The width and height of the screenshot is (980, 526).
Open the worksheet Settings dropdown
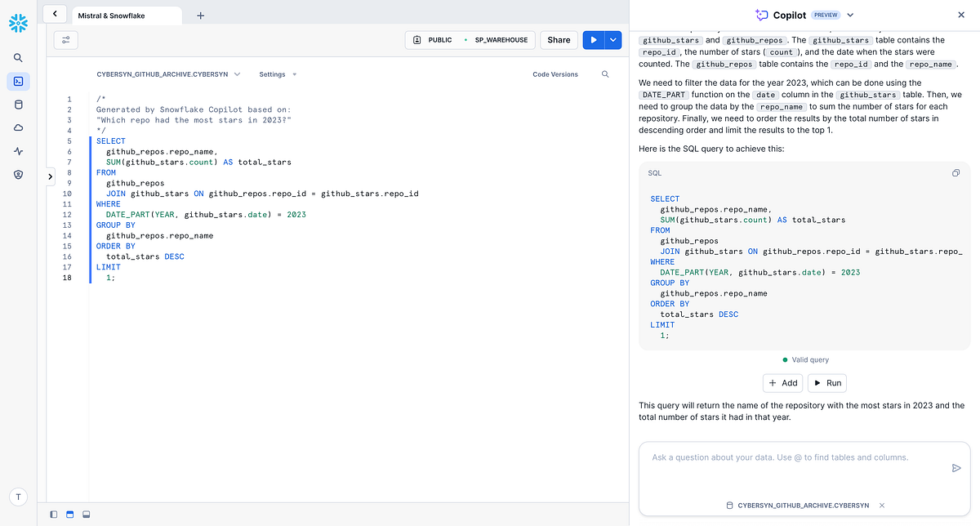click(278, 74)
